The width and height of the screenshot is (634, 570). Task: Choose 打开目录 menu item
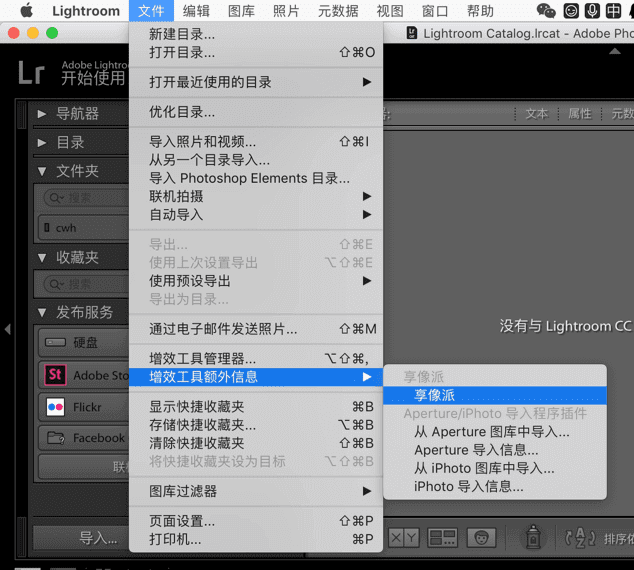(256, 52)
